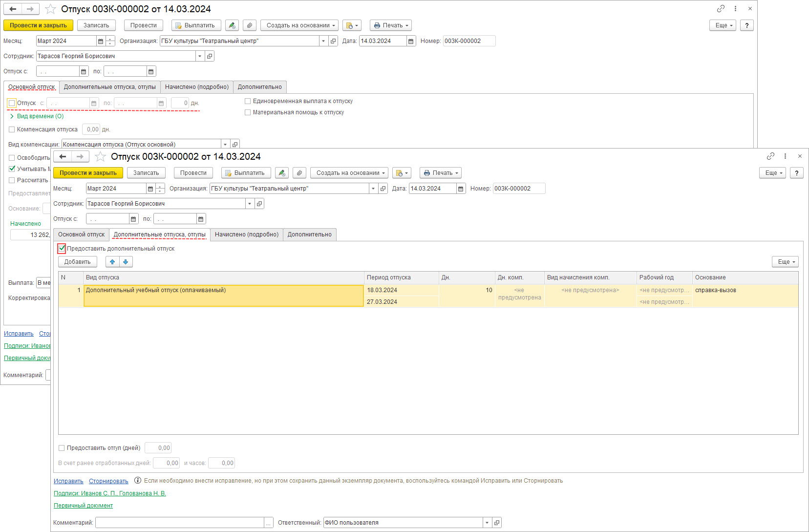Open calendar for Дата field in background window

pos(411,41)
